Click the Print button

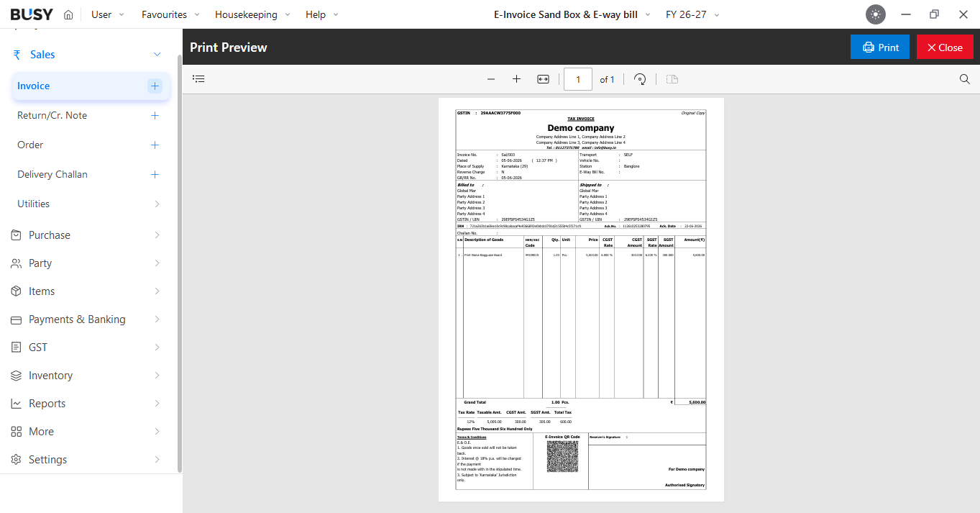click(x=880, y=47)
